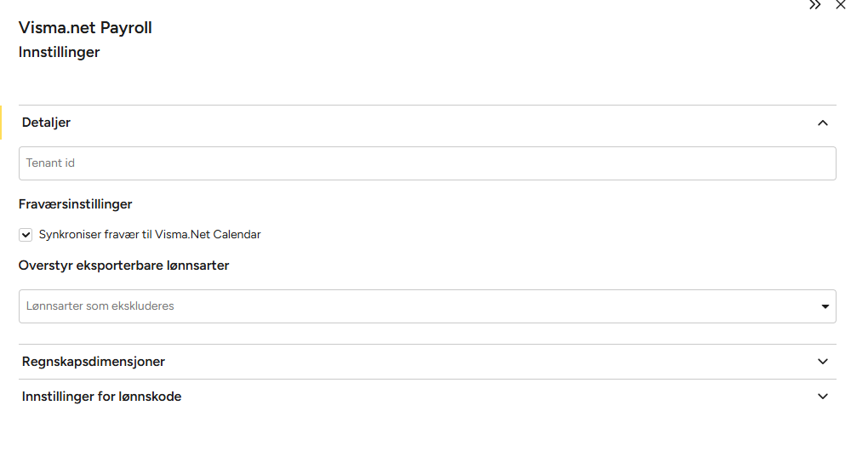This screenshot has height=457, width=868.
Task: Focus the Tenant id input field
Action: [427, 163]
